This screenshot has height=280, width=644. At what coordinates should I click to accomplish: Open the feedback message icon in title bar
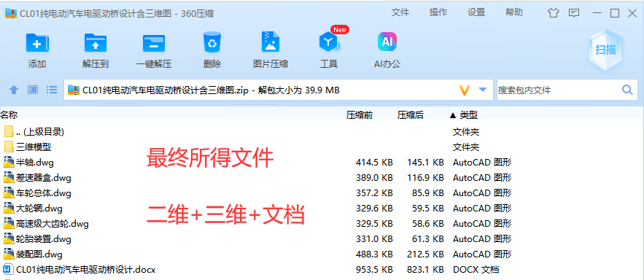(574, 13)
